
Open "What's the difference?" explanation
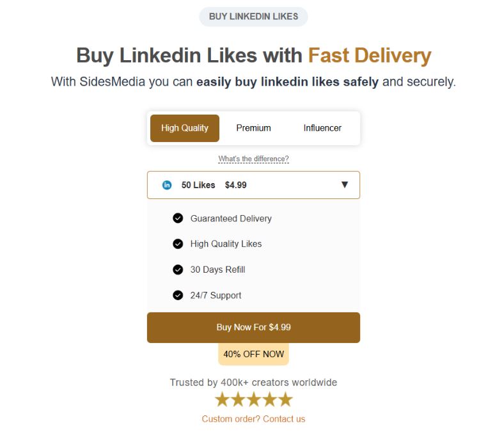coord(253,159)
